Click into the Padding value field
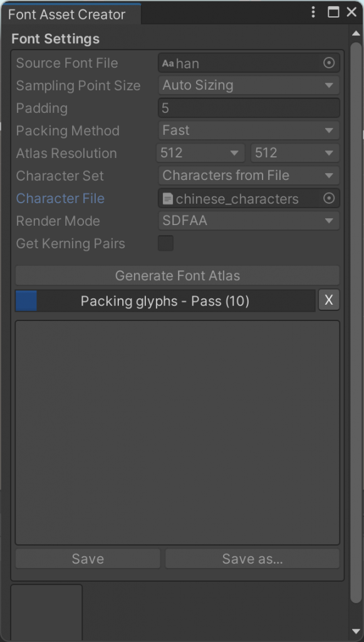Viewport: 364px width, 642px height. [249, 108]
